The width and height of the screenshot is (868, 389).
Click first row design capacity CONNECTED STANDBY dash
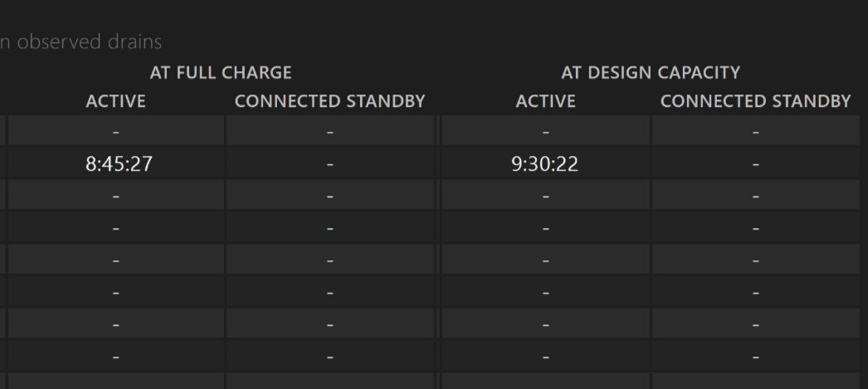pyautogui.click(x=756, y=132)
